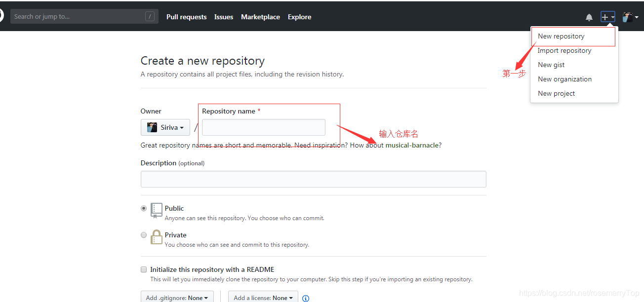Select the Private radio button

(144, 235)
